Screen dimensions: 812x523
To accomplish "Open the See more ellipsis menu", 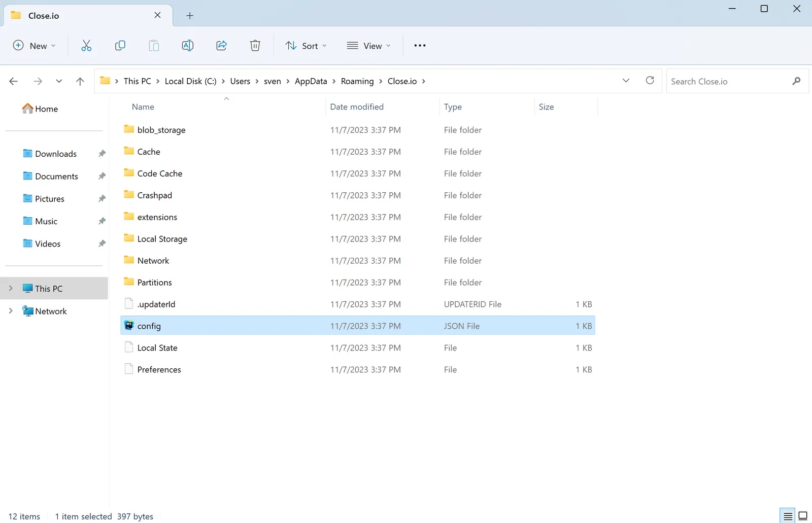I will [x=420, y=46].
